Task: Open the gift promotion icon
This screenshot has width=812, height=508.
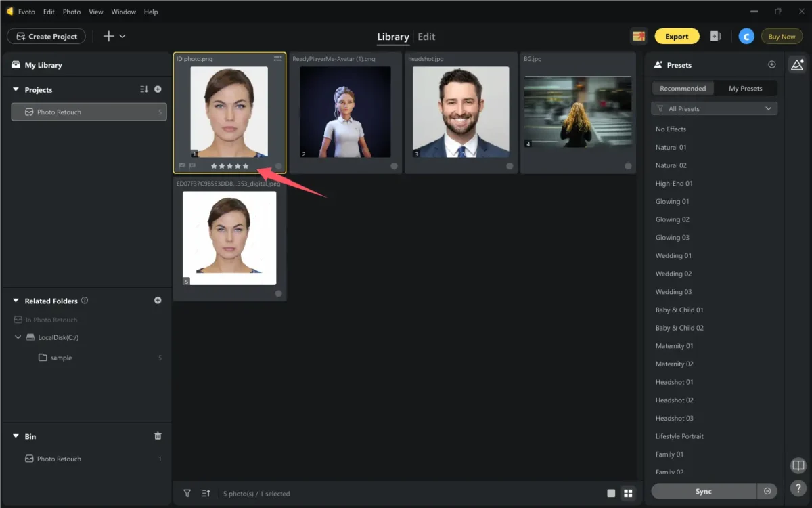Action: tap(637, 37)
